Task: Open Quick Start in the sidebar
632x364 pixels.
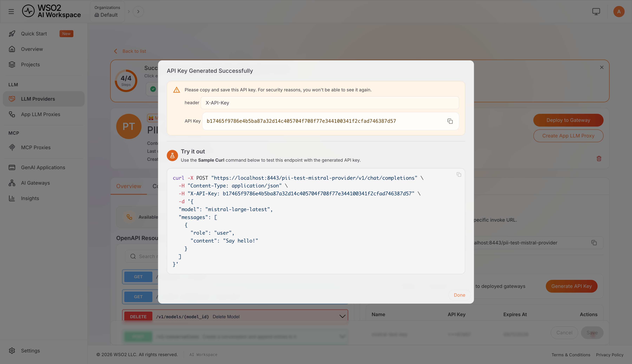Action: click(44, 34)
